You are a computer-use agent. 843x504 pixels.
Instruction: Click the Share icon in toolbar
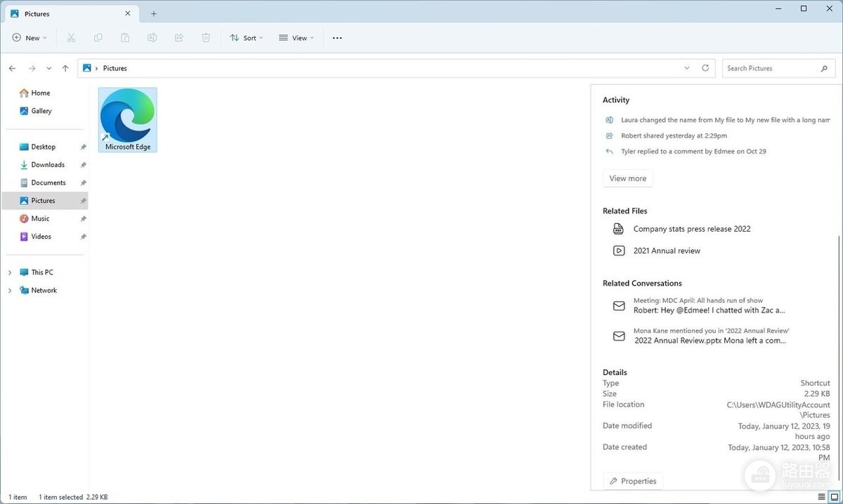pyautogui.click(x=178, y=38)
